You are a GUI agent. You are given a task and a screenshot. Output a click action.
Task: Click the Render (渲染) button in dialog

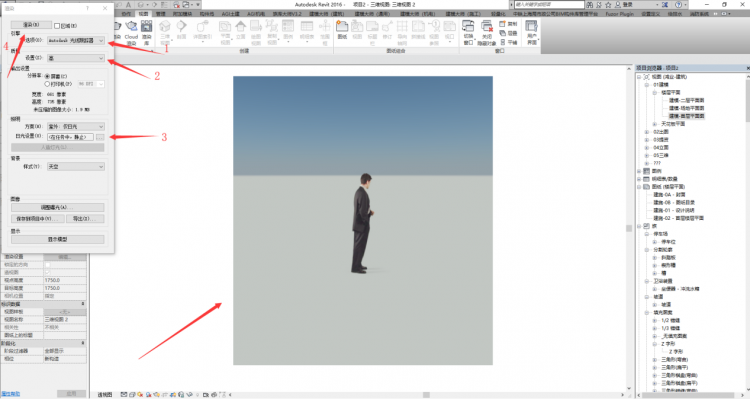click(x=31, y=24)
